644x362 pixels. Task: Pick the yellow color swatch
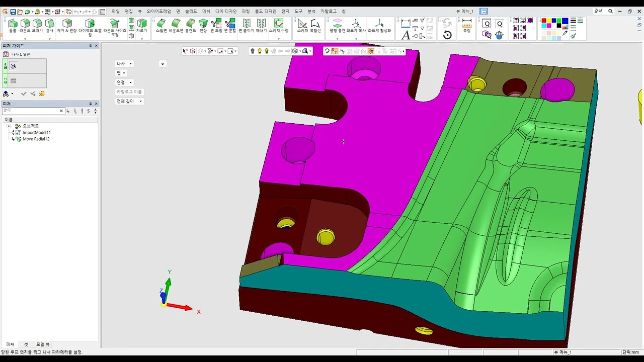coord(549,21)
